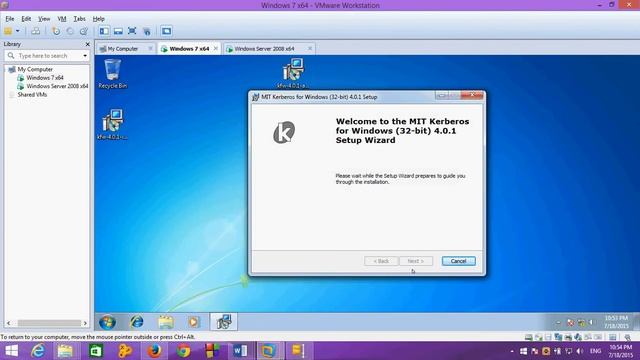Click the VMware Workstation host taskbar icon
The width and height of the screenshot is (640, 360).
click(x=268, y=351)
